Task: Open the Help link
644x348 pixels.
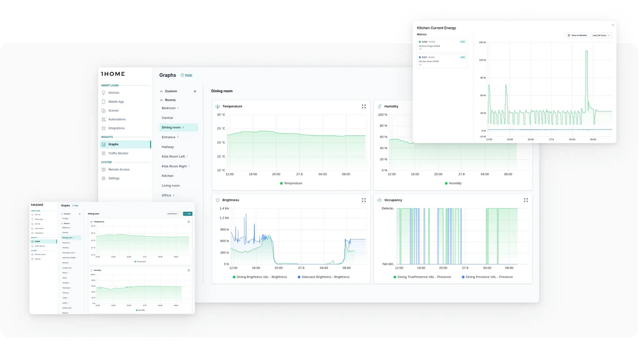Action: click(x=189, y=76)
